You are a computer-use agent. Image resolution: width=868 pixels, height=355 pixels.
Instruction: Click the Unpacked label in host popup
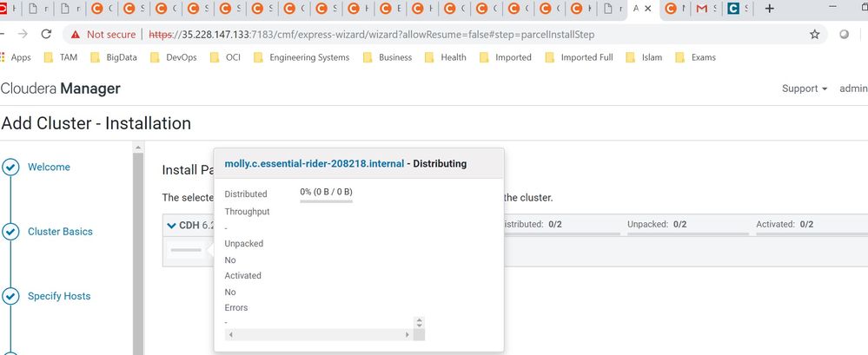click(244, 243)
